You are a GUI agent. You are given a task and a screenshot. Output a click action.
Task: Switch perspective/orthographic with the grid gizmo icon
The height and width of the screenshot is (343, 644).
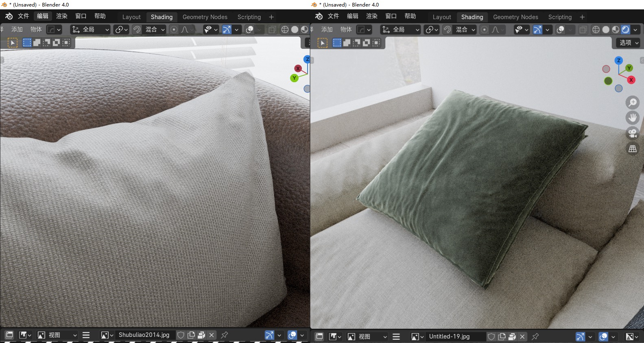632,149
